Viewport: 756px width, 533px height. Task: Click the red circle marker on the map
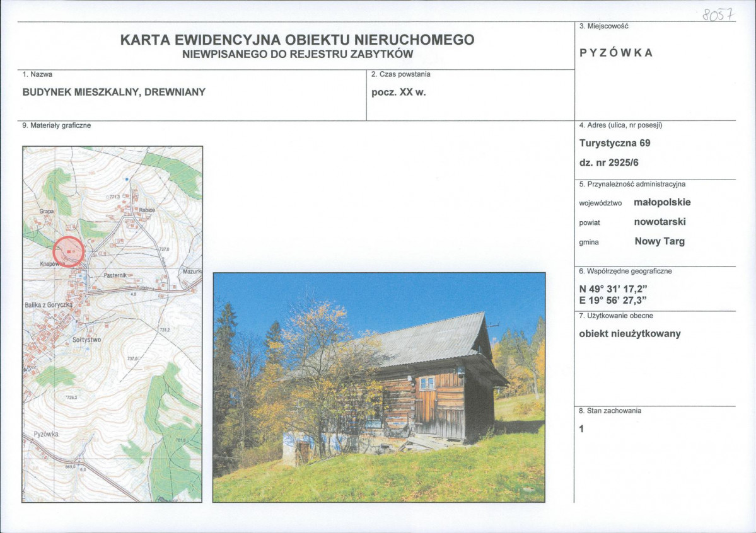point(69,252)
